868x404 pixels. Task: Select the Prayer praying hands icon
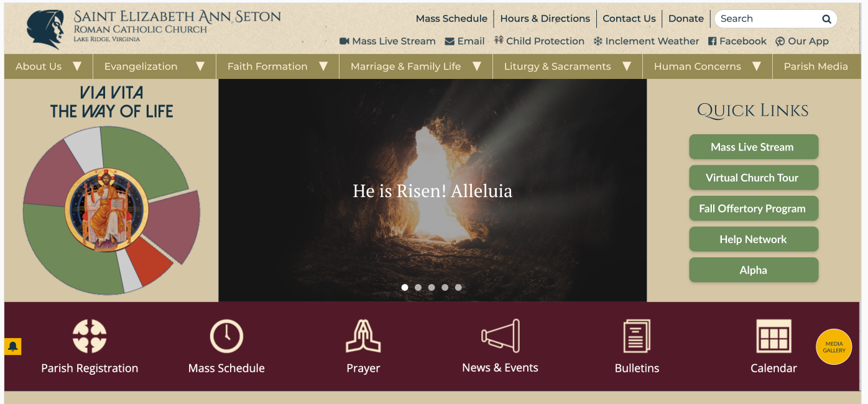click(363, 336)
